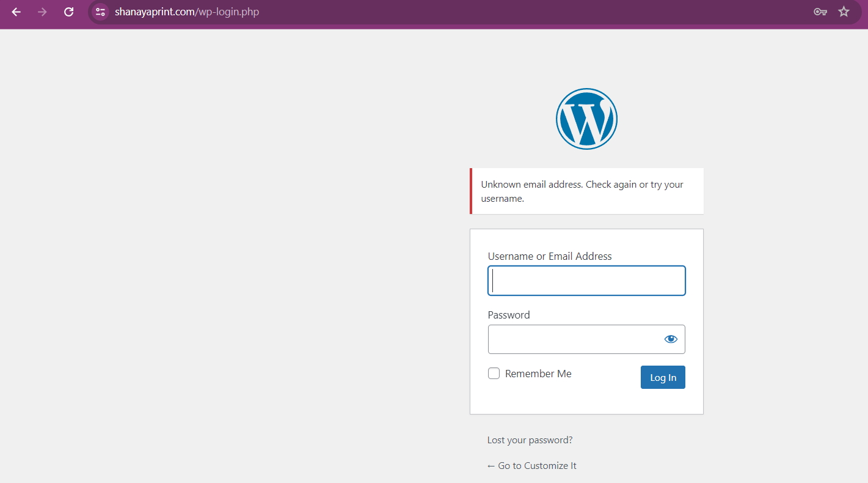The height and width of the screenshot is (483, 868).
Task: Click the Username or Email Address label
Action: click(x=550, y=256)
